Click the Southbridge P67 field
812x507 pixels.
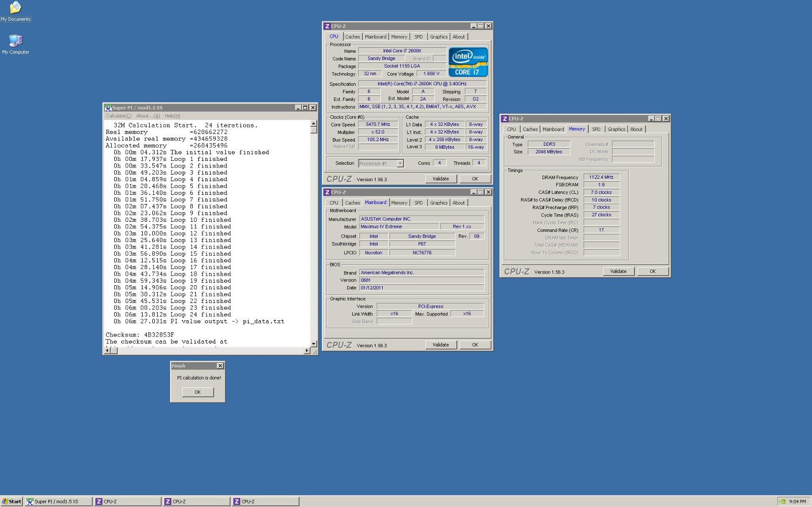pos(422,244)
